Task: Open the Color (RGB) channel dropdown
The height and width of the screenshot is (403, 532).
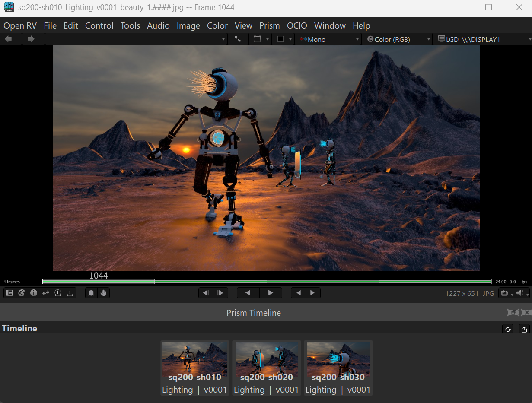Action: tap(398, 39)
